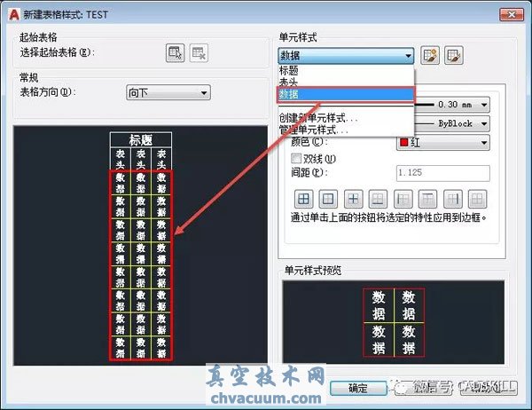Screen dimensions: 532x410
Task: Click the select starting table icon
Action: click(x=175, y=53)
